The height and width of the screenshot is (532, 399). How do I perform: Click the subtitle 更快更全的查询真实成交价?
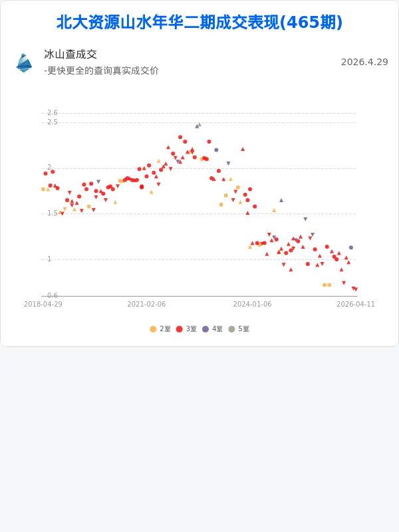coord(101,70)
